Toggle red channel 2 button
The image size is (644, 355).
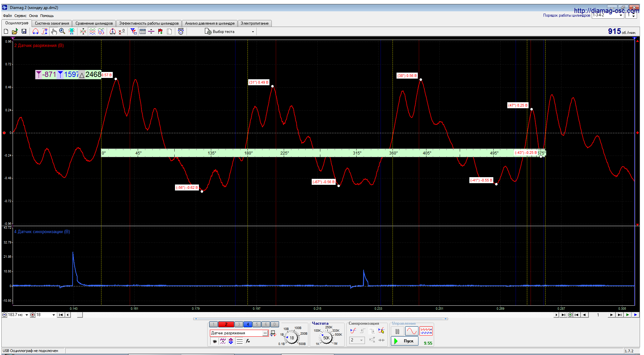pyautogui.click(x=226, y=324)
